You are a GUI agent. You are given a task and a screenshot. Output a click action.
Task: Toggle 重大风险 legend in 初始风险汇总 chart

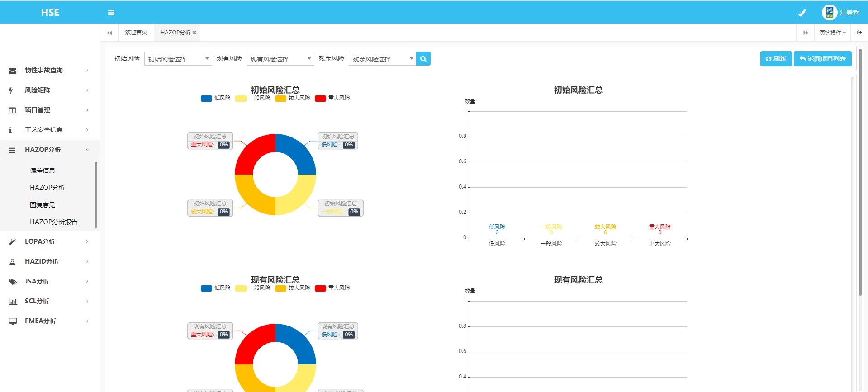[332, 98]
